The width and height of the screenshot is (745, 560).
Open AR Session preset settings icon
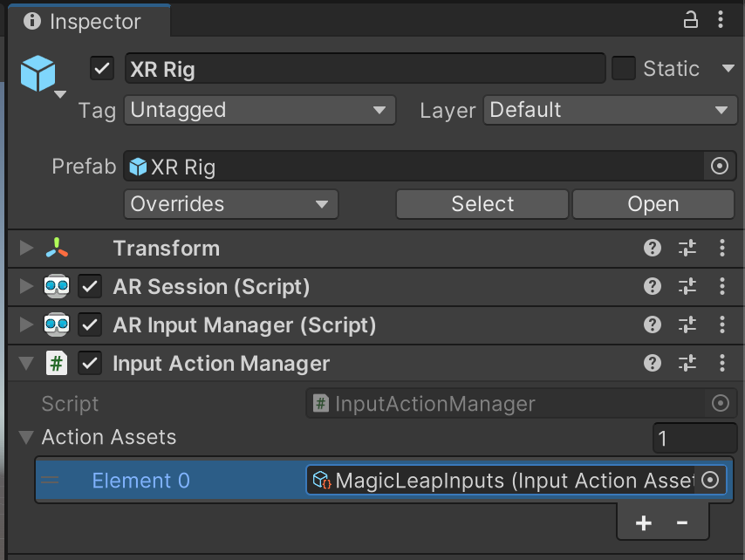(x=687, y=287)
